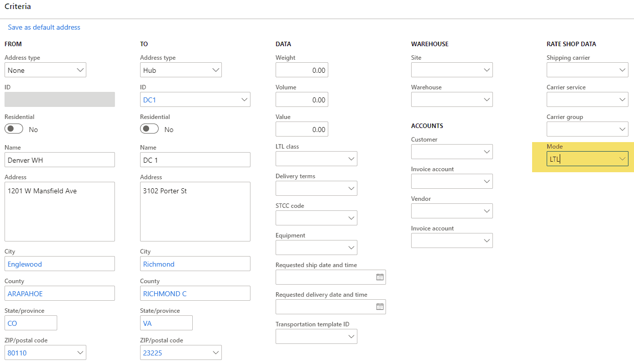The width and height of the screenshot is (634, 364).
Task: Expand the TO ID dropdown showing DC1
Action: coord(244,100)
